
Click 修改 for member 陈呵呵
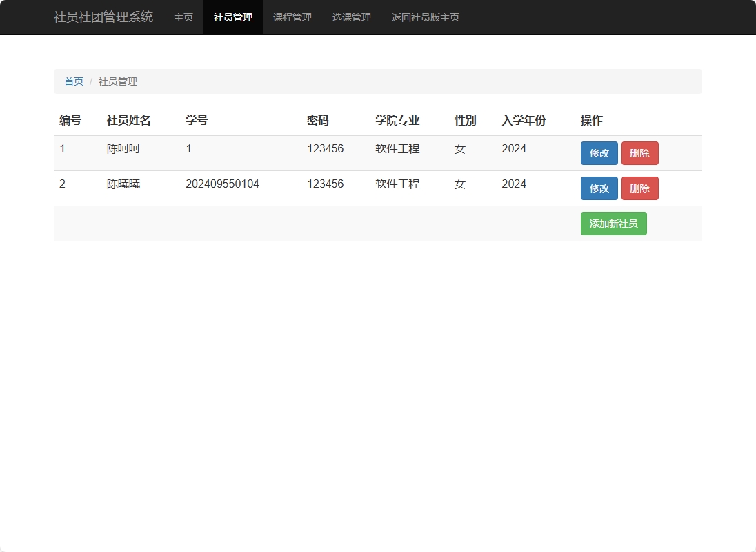click(599, 153)
